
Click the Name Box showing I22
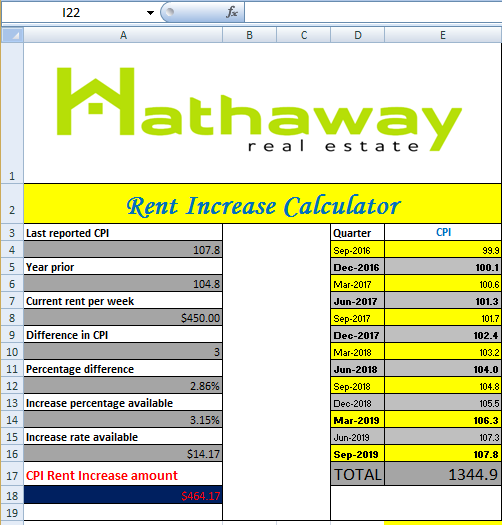[71, 13]
